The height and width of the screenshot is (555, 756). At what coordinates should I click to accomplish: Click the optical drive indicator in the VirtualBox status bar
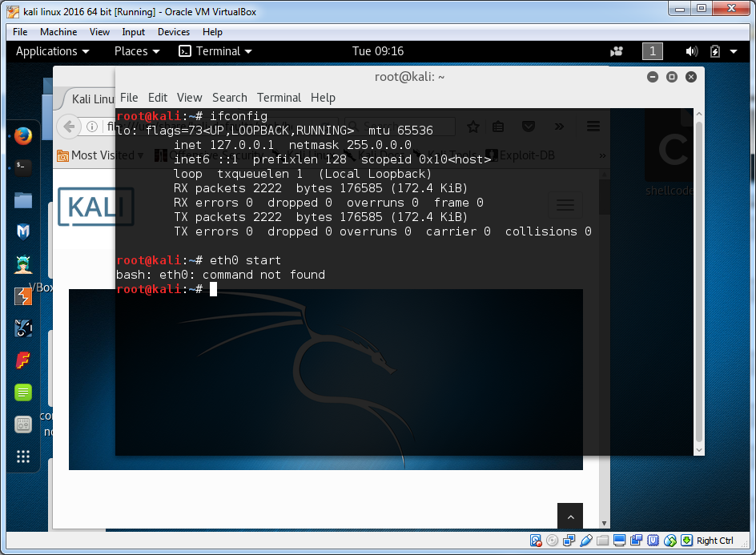pos(552,541)
